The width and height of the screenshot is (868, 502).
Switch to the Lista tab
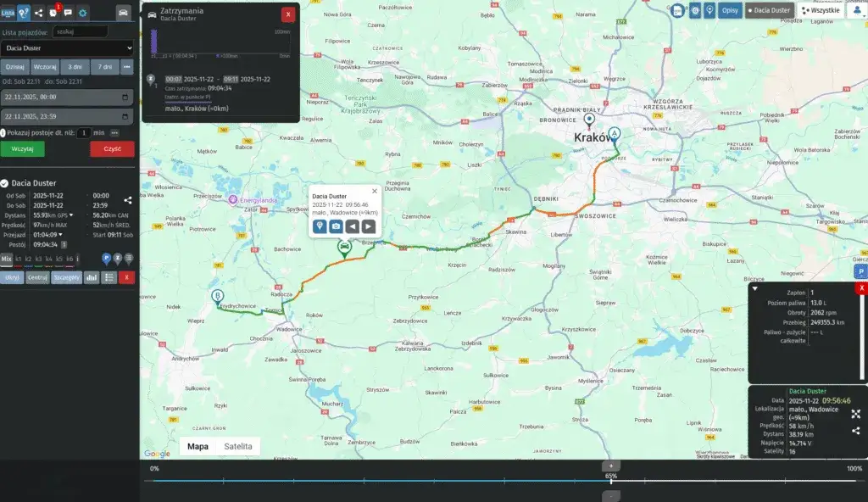pyautogui.click(x=8, y=12)
